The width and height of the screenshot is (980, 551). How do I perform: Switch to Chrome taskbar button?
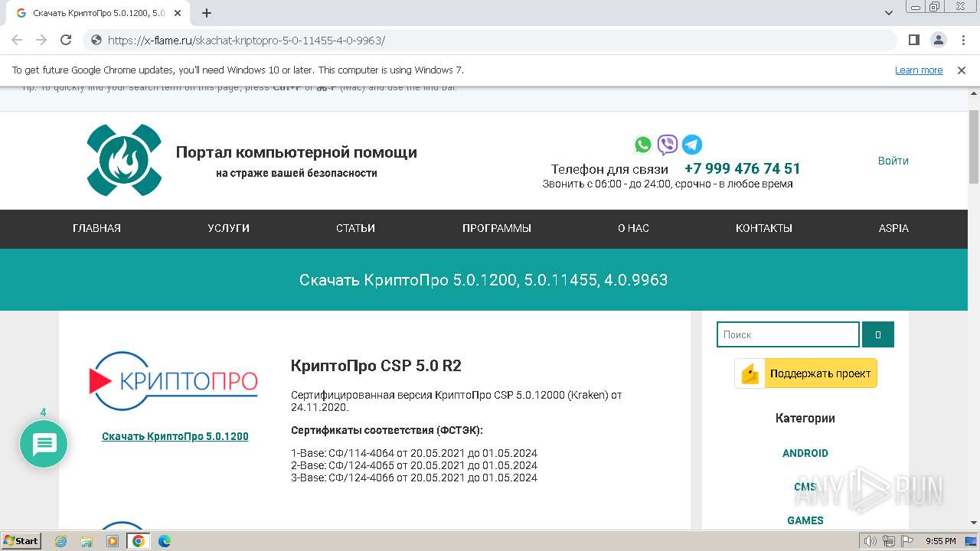point(138,541)
